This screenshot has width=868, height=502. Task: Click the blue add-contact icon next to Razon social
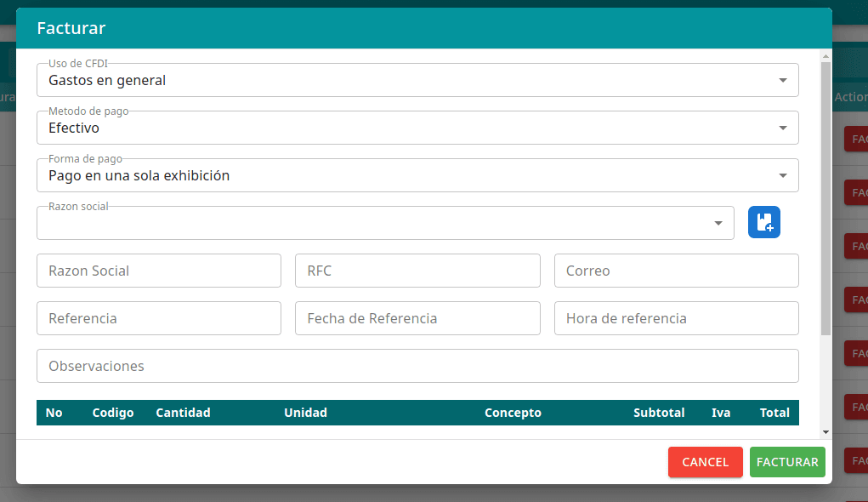tap(764, 222)
